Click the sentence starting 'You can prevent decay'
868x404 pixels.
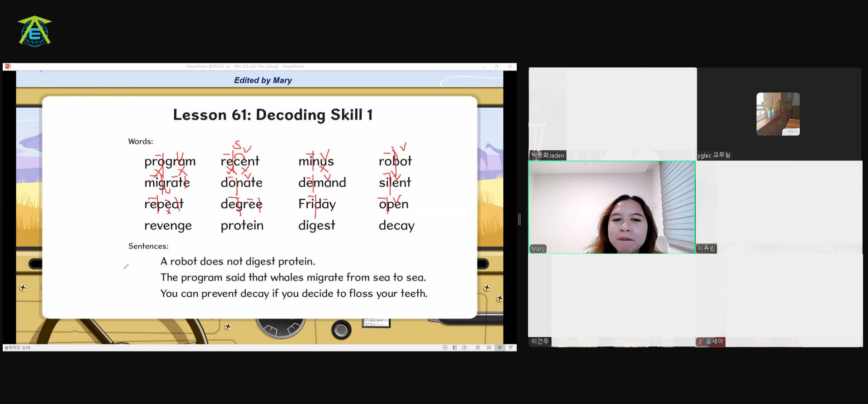point(294,294)
